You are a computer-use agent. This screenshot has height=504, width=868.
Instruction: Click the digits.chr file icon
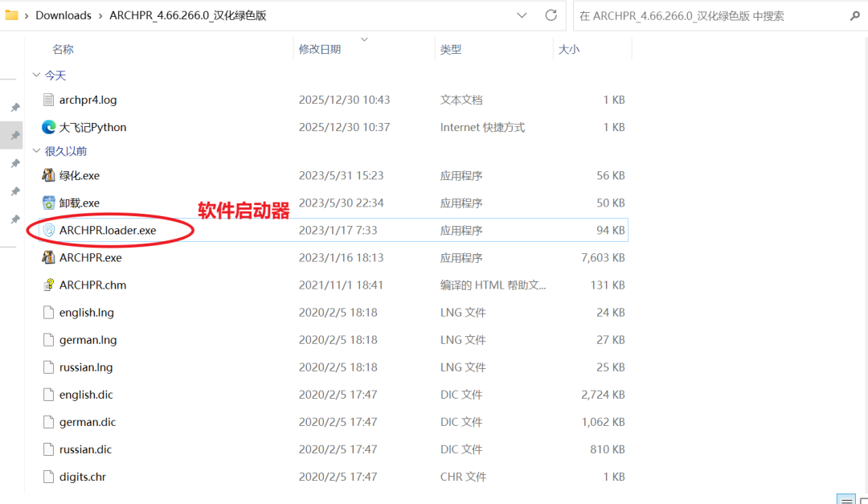[x=49, y=477]
